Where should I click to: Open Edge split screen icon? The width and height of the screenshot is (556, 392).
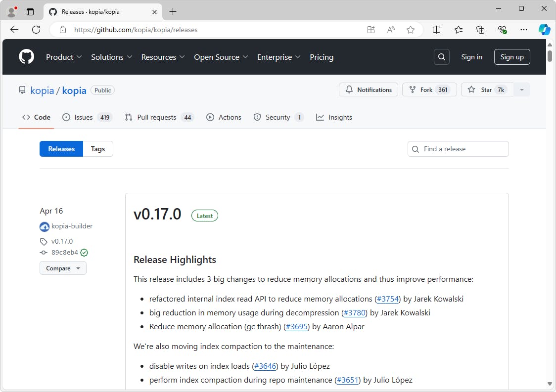[x=436, y=30]
